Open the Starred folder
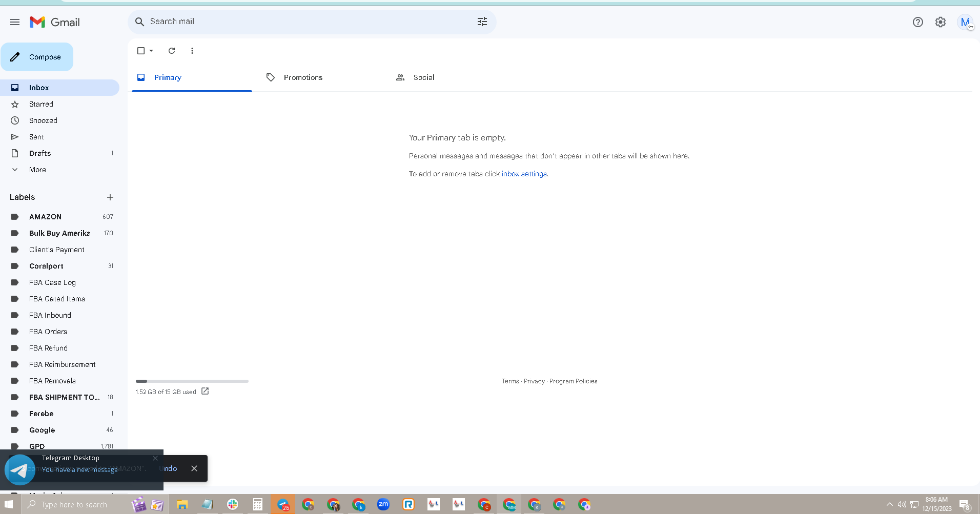 tap(59, 104)
